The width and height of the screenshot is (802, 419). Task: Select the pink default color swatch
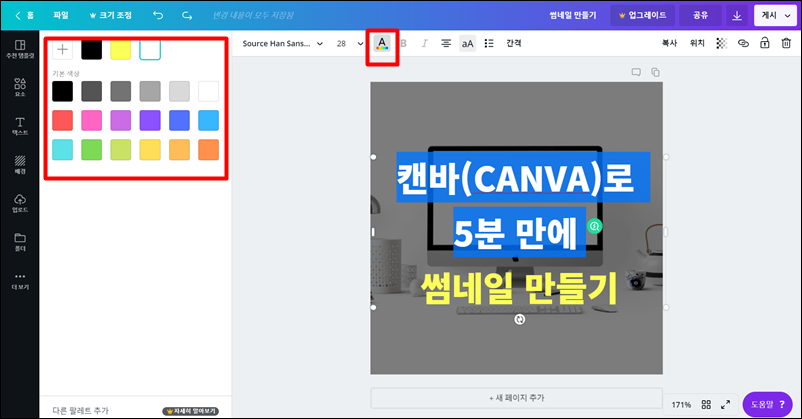click(x=92, y=120)
